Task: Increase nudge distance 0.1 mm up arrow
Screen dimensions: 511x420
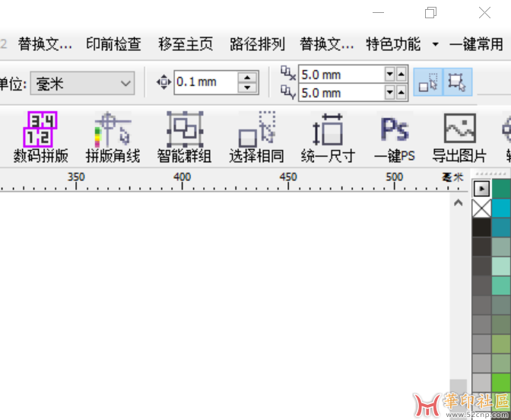Action: tap(247, 78)
